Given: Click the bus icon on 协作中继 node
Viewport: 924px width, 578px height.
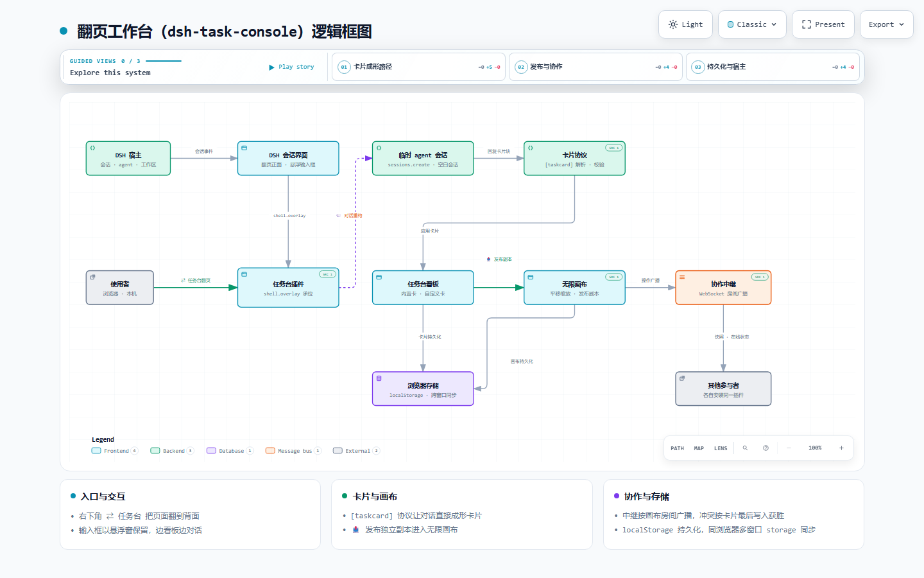Looking at the screenshot, I should point(682,277).
